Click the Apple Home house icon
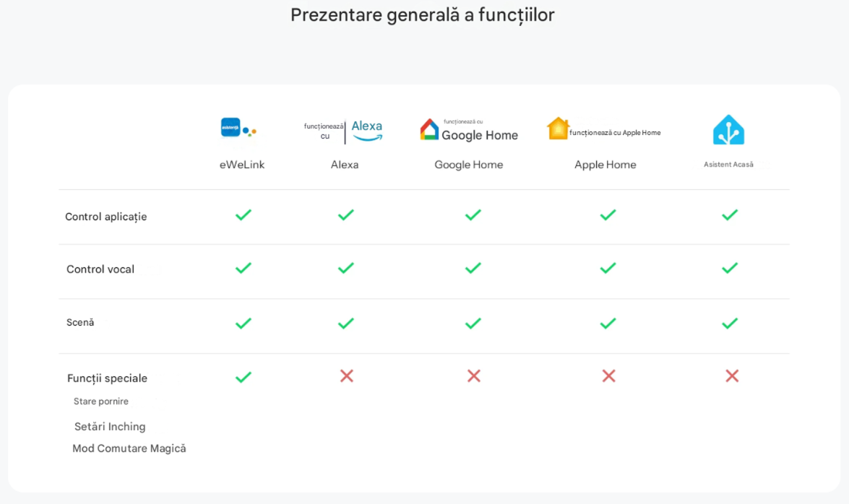 pos(558,129)
